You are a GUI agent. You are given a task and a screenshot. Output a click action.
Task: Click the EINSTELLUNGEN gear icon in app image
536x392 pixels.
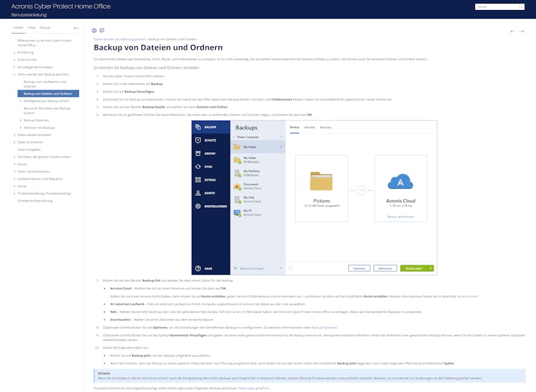click(198, 206)
